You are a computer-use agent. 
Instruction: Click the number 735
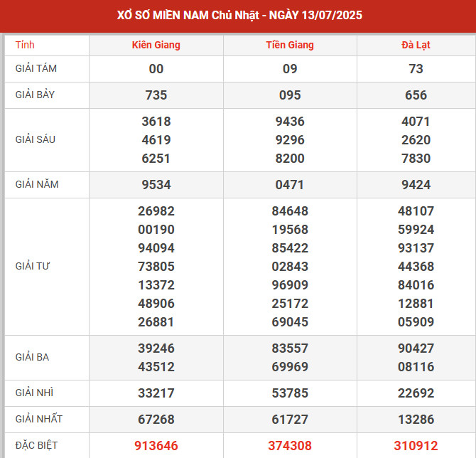pyautogui.click(x=156, y=95)
